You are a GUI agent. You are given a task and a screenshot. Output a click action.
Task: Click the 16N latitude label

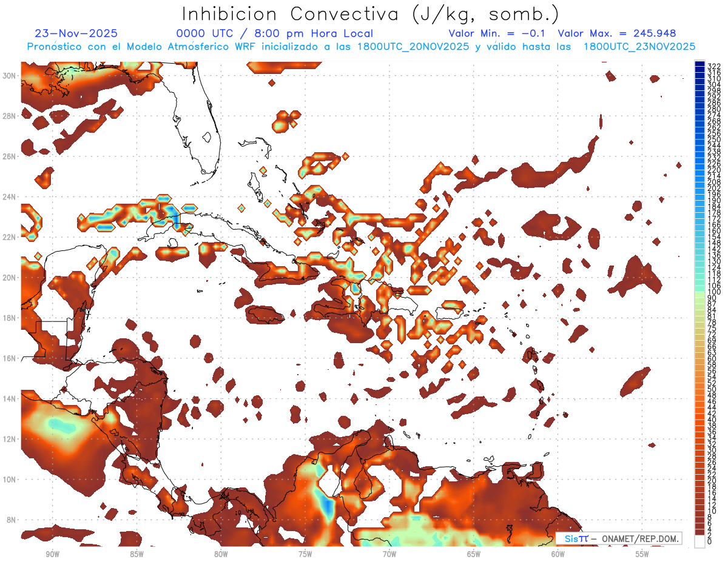click(10, 358)
